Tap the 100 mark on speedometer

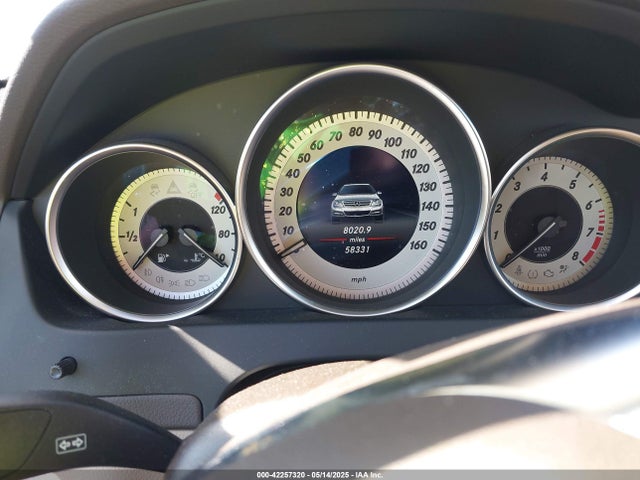point(393,142)
